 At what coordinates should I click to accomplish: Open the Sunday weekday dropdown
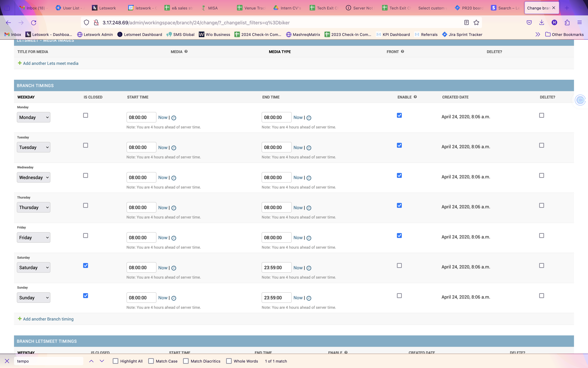point(34,298)
